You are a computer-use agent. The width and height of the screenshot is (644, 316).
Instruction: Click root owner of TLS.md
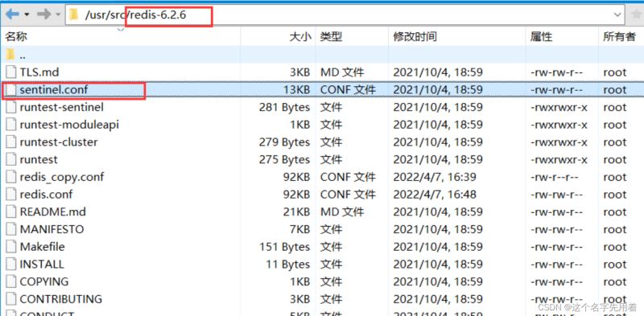[x=615, y=72]
